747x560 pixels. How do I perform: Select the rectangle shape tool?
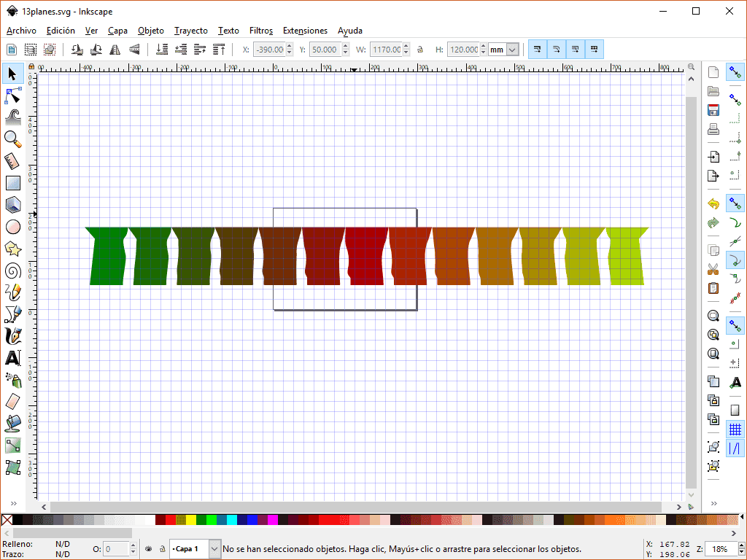click(12, 183)
